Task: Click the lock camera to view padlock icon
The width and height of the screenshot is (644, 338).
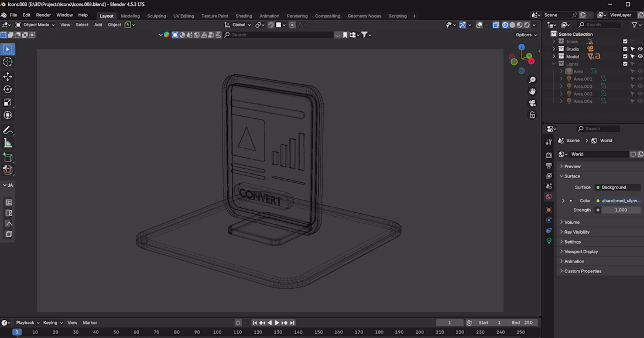Action: tap(532, 115)
